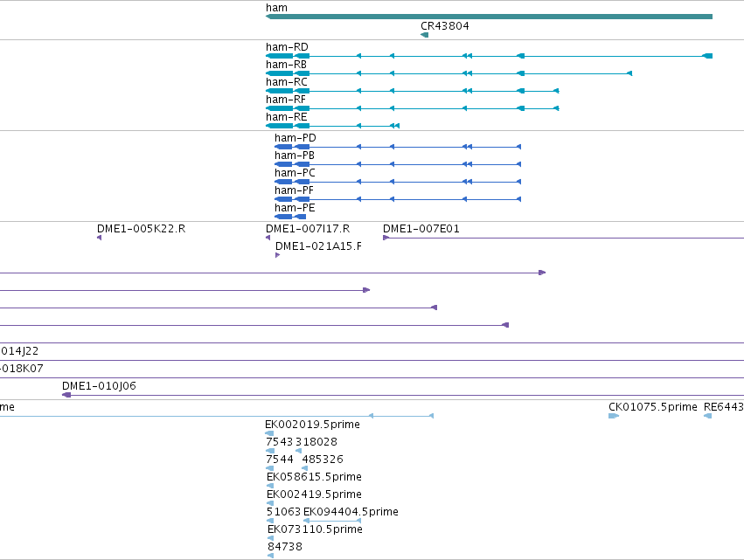Click the ham-RF rightmost exon arrow
This screenshot has width=744, height=560.
557,108
